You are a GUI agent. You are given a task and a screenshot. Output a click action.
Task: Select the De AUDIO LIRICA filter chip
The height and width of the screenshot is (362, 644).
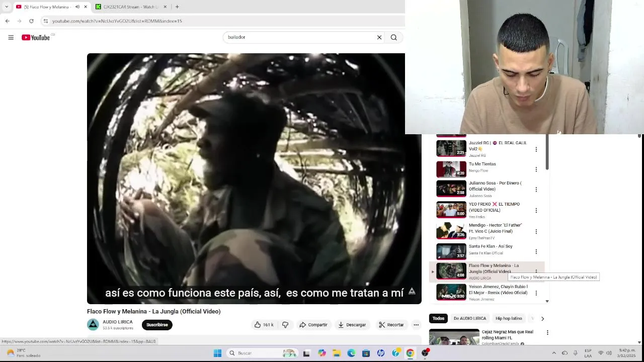(x=470, y=318)
